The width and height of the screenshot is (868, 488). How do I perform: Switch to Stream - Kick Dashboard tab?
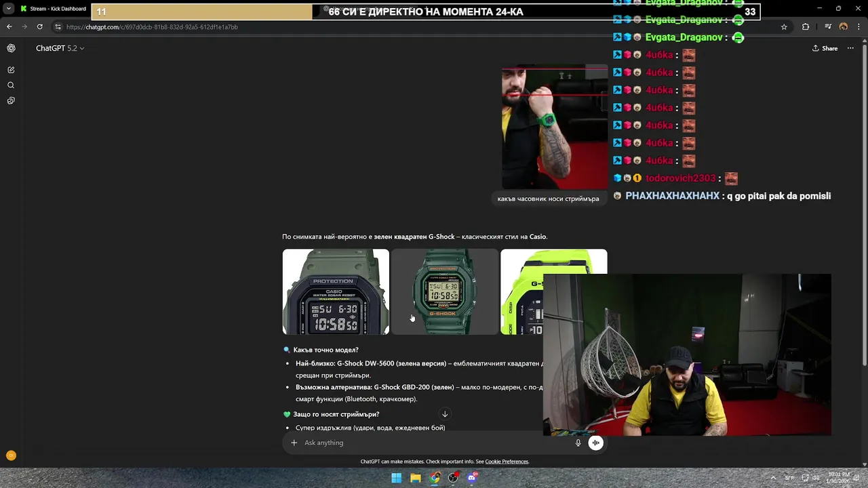coord(53,9)
